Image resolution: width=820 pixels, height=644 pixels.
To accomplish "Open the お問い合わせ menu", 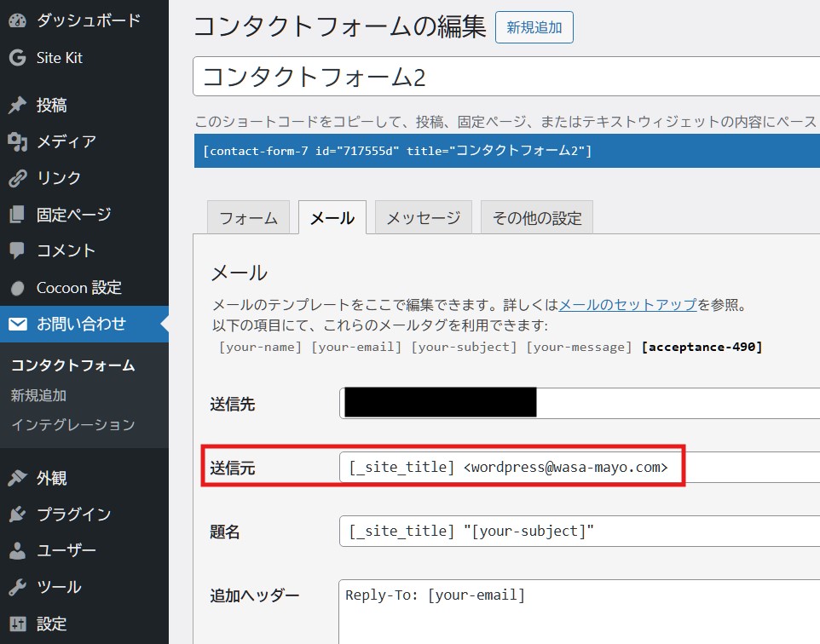I will [81, 324].
